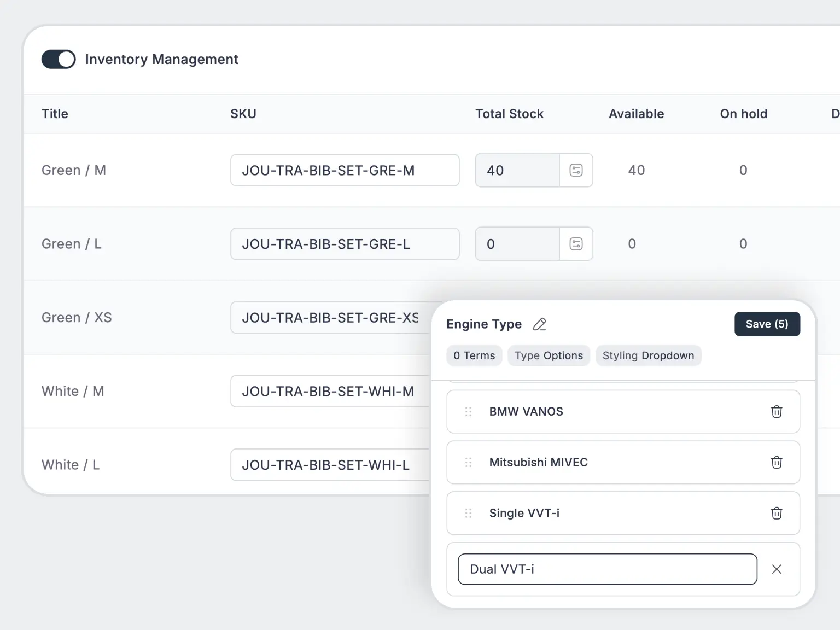840x630 pixels.
Task: Toggle the Inventory Management switch off
Action: 59,59
